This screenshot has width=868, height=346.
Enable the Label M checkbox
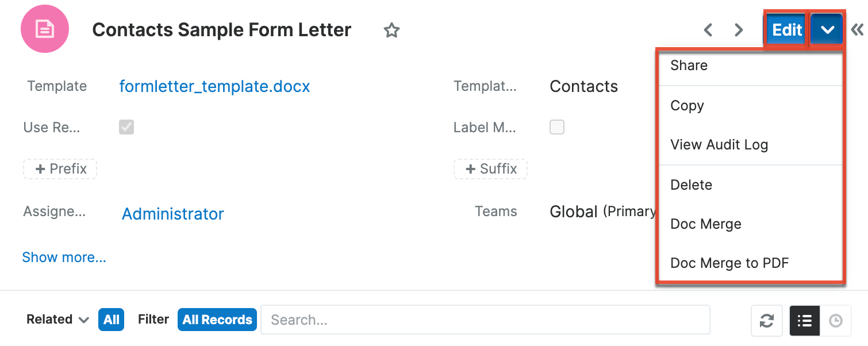pos(556,127)
